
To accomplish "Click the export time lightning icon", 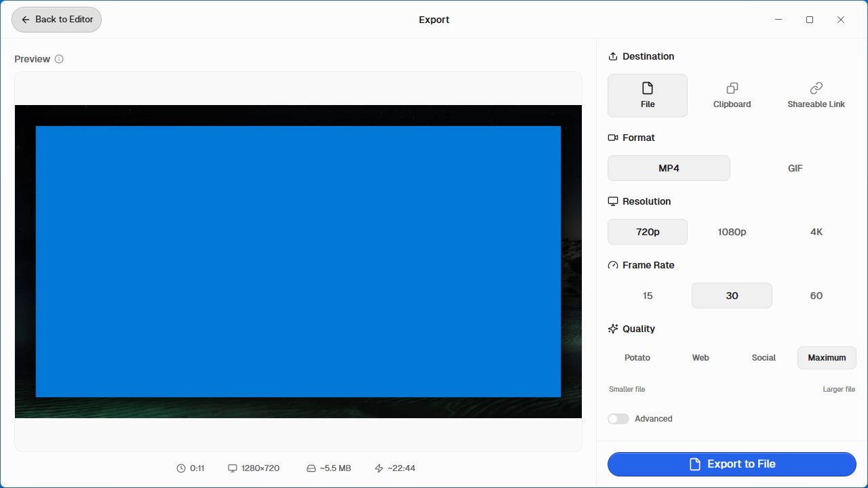I will tap(379, 468).
